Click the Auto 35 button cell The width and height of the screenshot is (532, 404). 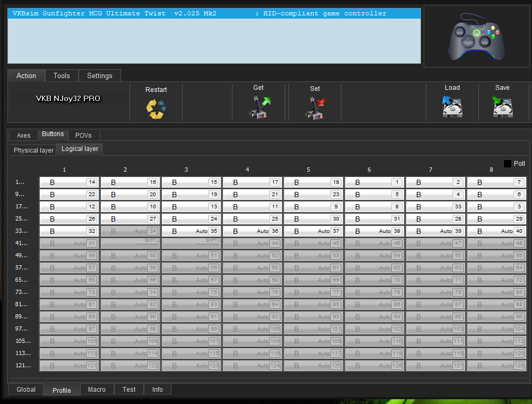(x=191, y=231)
